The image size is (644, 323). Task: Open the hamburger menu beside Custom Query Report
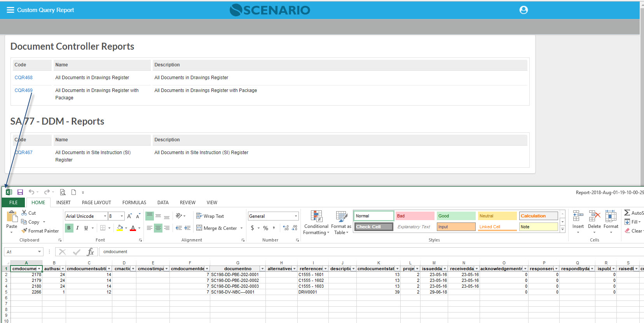[10, 10]
